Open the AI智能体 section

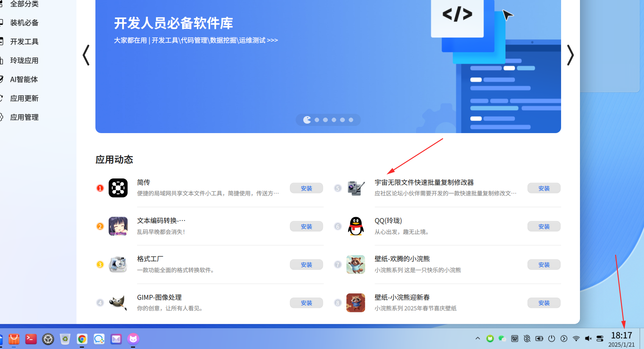click(24, 79)
